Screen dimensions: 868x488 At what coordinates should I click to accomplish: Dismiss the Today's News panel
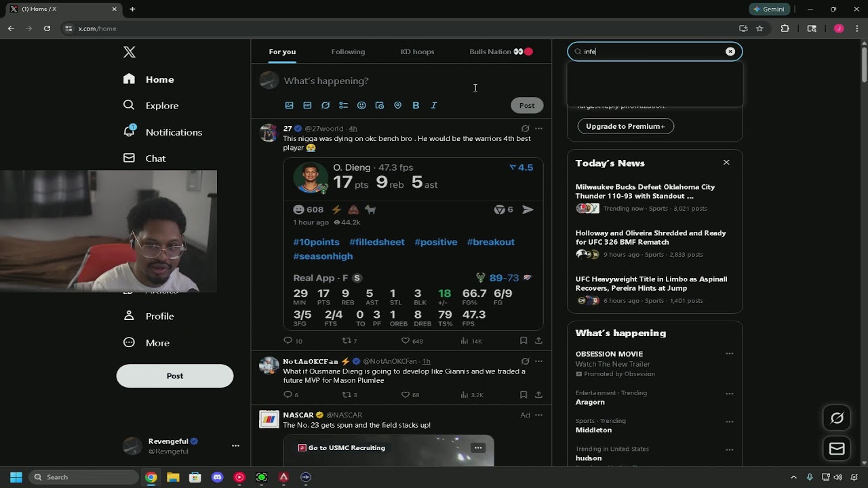coord(726,163)
